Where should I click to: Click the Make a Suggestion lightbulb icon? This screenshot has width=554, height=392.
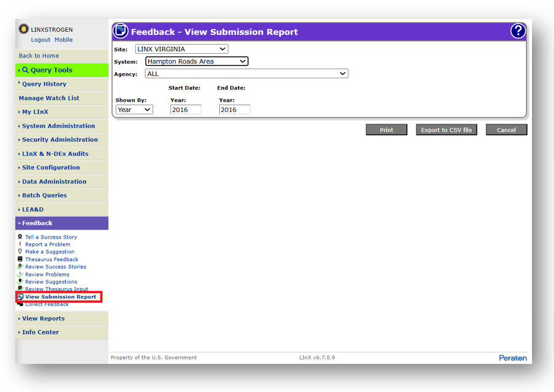point(20,251)
